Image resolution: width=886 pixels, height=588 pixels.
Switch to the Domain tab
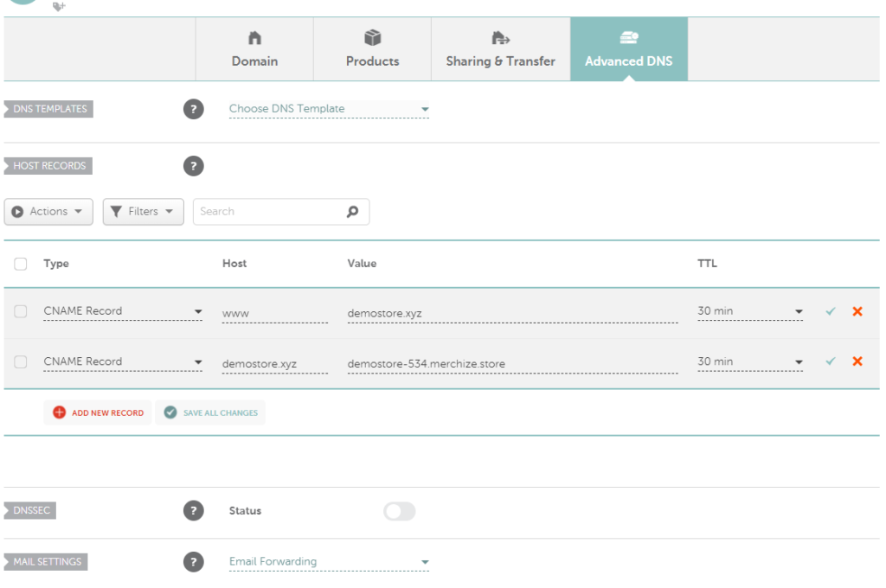tap(254, 49)
